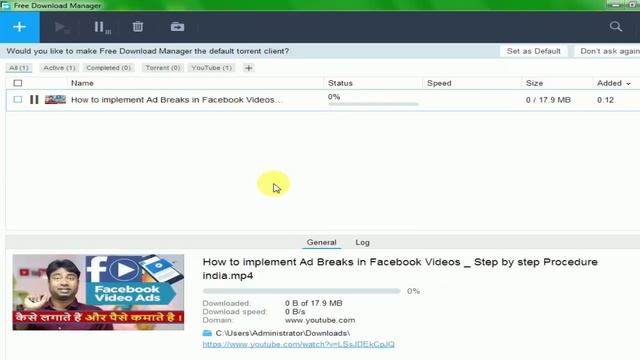The height and width of the screenshot is (360, 640).
Task: Filter the list by the All (1) tag
Action: coord(19,68)
